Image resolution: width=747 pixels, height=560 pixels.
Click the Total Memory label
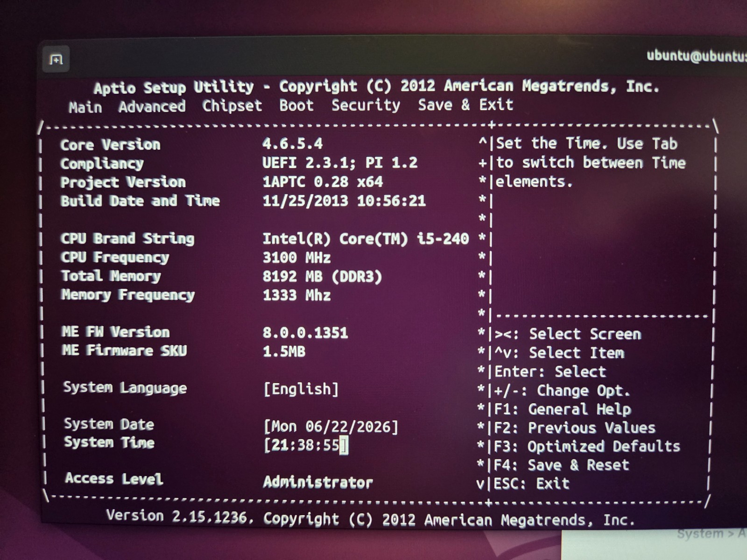point(111,276)
